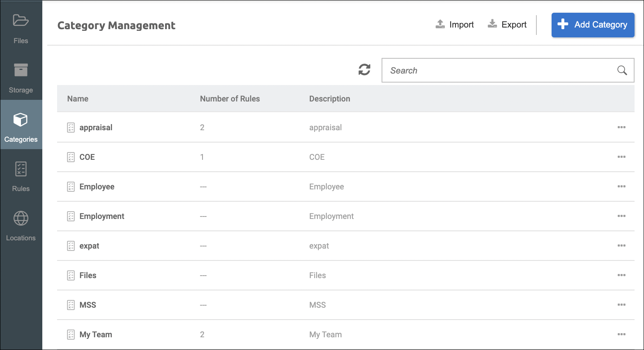
Task: Open the Employment category
Action: pos(102,216)
